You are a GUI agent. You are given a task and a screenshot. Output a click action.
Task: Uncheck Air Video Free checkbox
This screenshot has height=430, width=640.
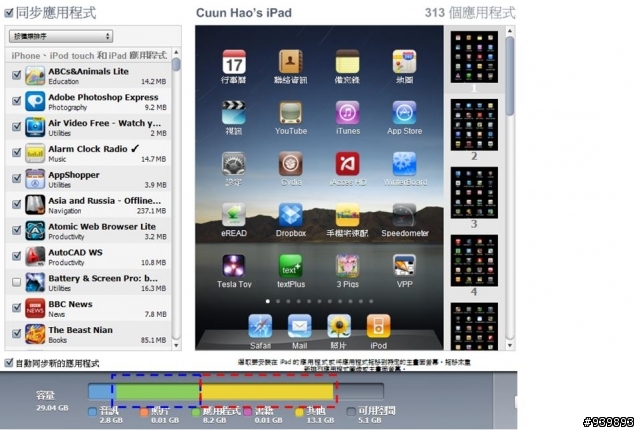click(16, 126)
